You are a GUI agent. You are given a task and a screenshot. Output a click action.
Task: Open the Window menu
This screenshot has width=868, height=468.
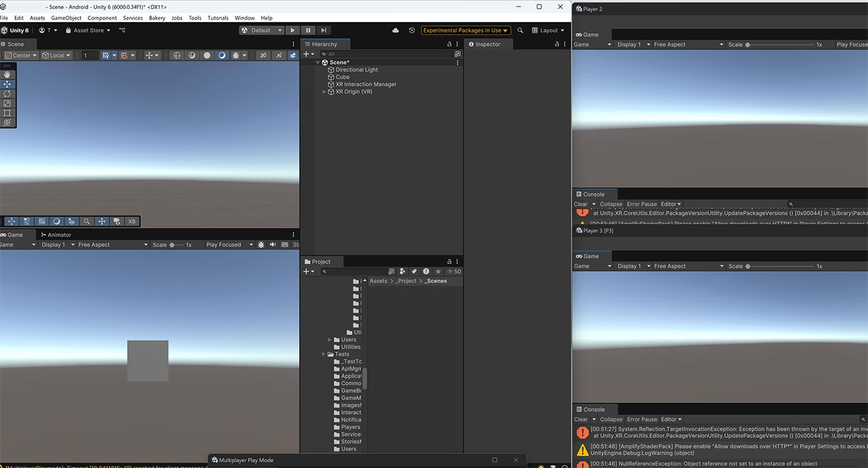pyautogui.click(x=245, y=18)
